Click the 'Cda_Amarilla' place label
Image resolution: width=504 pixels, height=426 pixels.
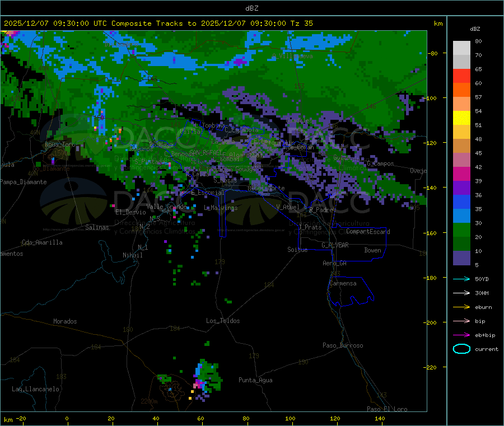[x=42, y=242]
